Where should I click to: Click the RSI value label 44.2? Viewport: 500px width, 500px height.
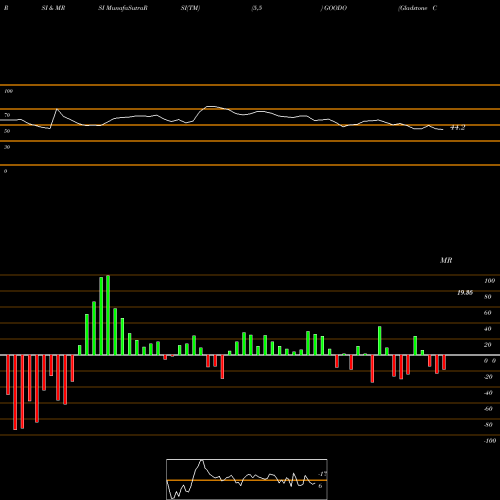[x=458, y=128]
